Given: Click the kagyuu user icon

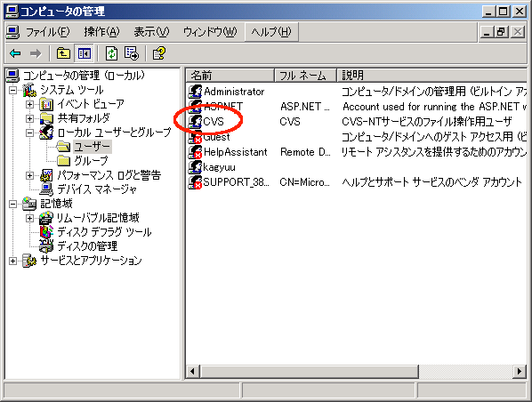Looking at the screenshot, I should [x=195, y=167].
